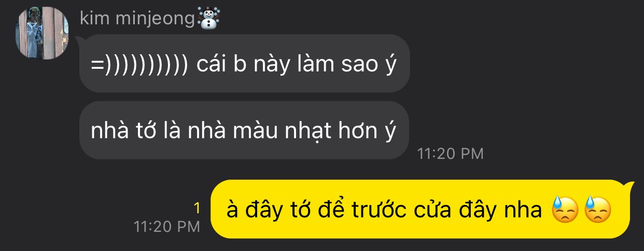Click the 11:20 PM timestamp after received messages
This screenshot has height=251, width=644.
(x=450, y=154)
